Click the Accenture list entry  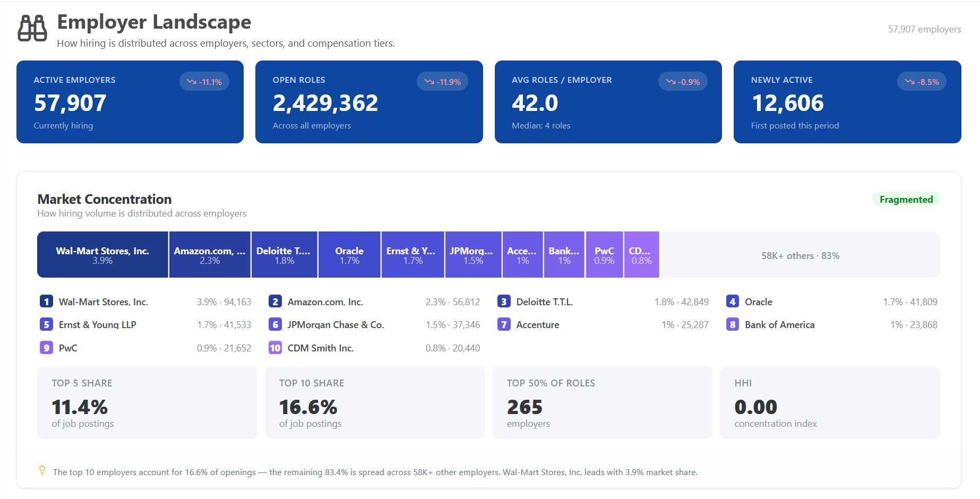click(603, 324)
